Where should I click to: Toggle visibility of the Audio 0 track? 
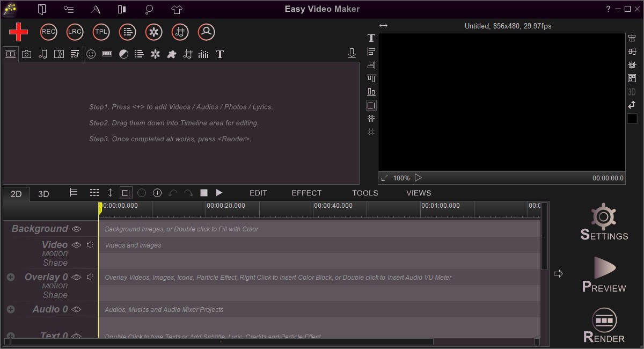(x=76, y=309)
